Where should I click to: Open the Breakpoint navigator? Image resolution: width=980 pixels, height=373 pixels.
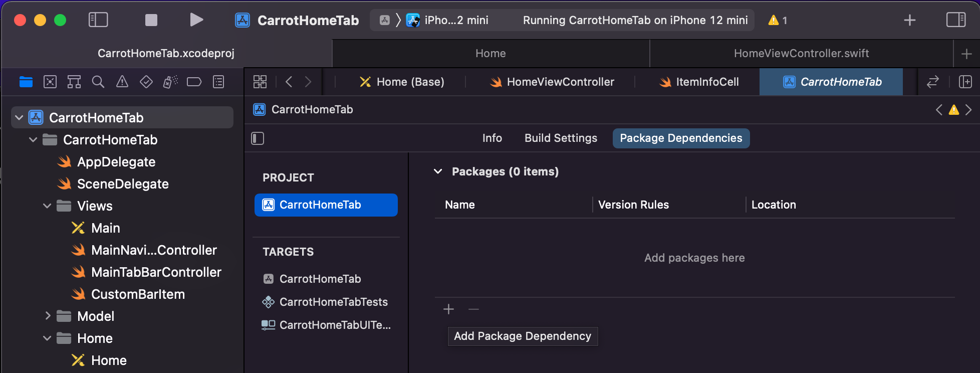point(194,82)
